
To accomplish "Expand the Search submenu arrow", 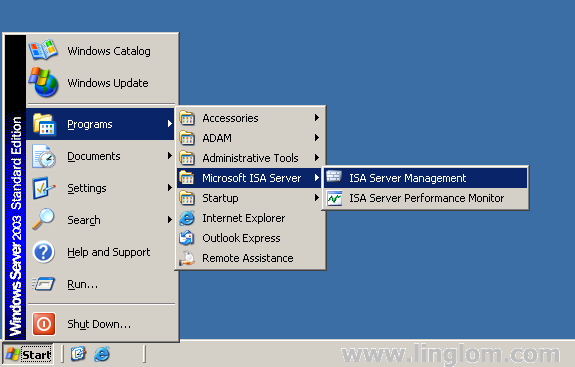I will coord(169,220).
